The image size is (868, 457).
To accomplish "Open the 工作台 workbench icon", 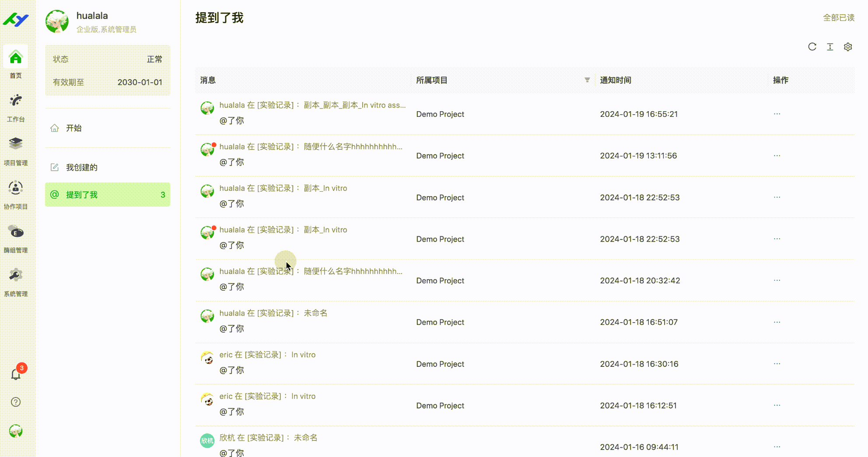I will coord(16,101).
